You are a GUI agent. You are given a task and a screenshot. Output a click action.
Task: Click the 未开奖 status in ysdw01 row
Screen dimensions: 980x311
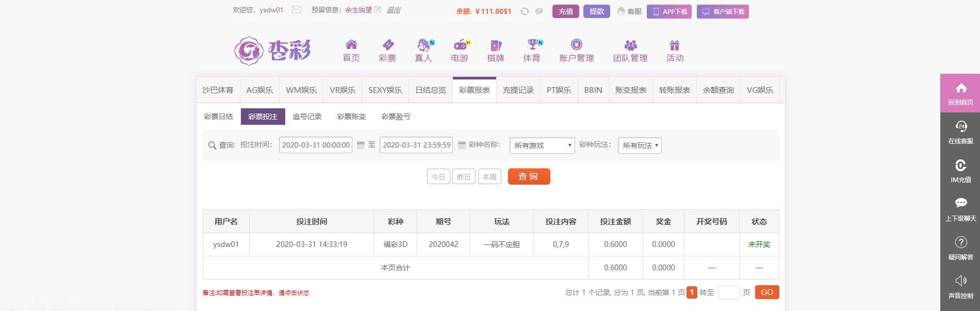pos(759,244)
